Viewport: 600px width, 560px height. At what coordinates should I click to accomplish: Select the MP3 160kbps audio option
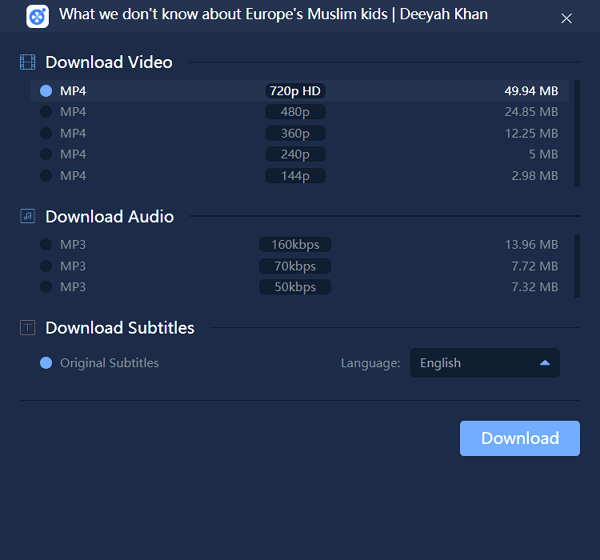(x=46, y=245)
